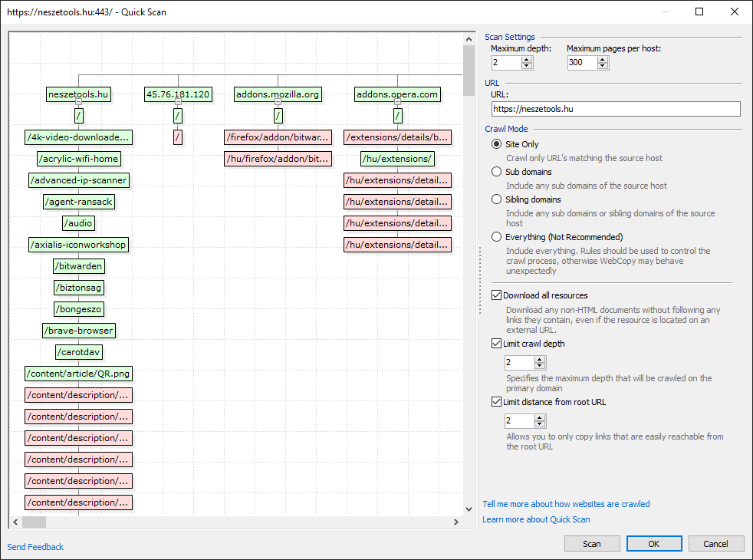
Task: Open Send Feedback link
Action: 35,547
